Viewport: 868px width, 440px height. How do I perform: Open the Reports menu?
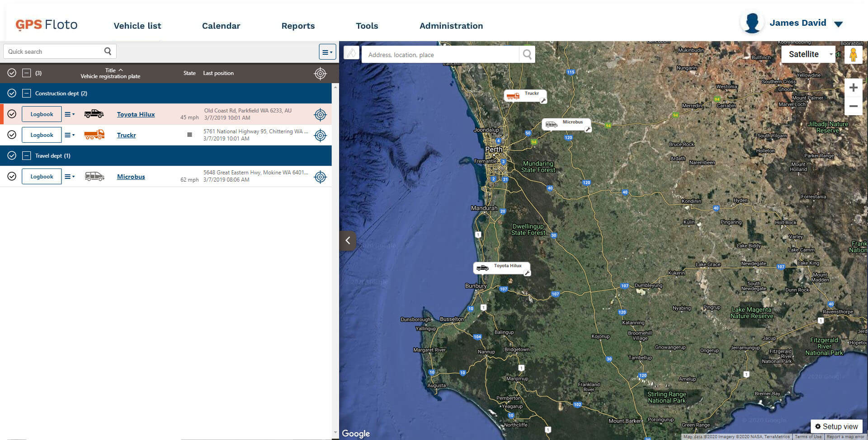298,26
